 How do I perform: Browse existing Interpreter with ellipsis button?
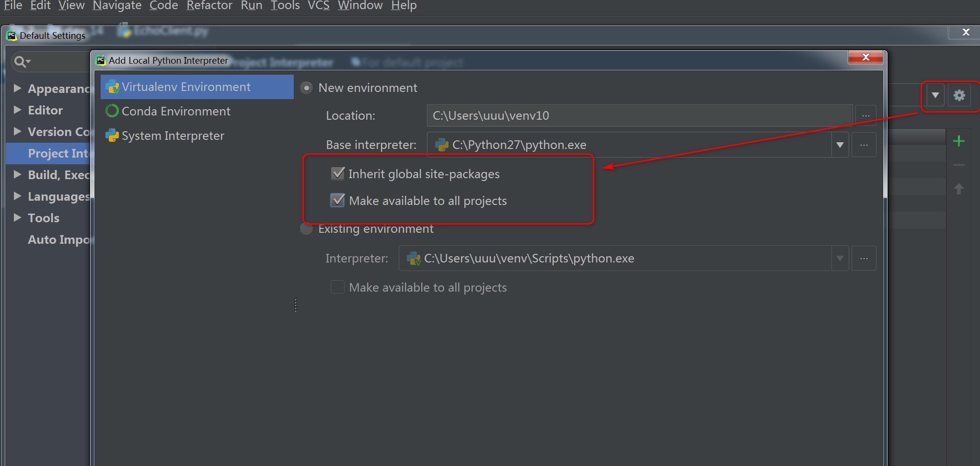point(864,258)
